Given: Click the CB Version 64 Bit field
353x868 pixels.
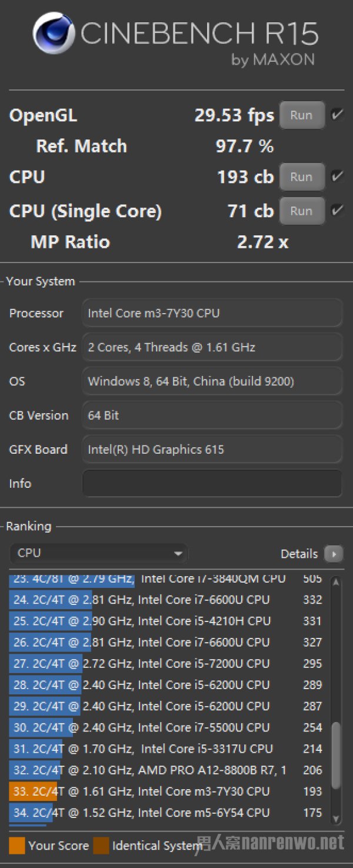Looking at the screenshot, I should (212, 415).
